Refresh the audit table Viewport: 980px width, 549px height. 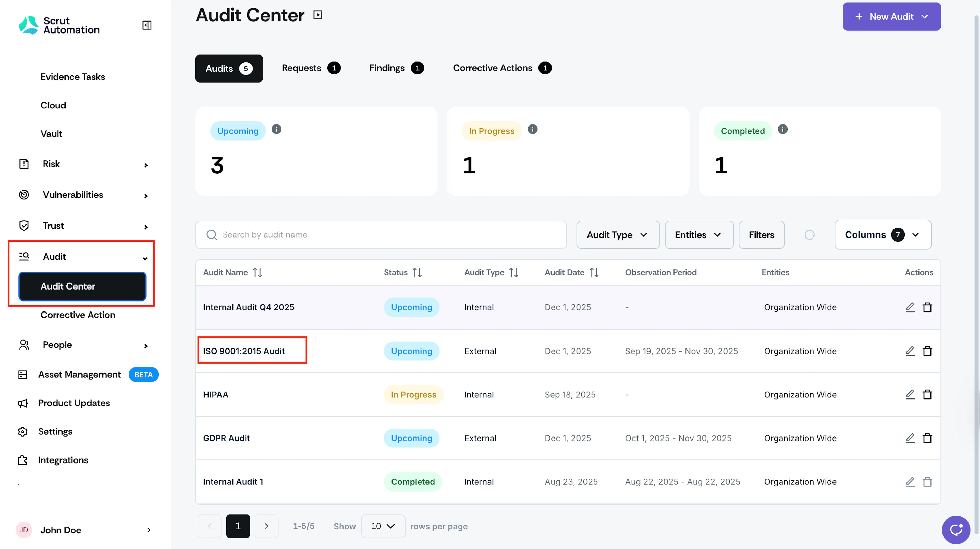point(810,235)
